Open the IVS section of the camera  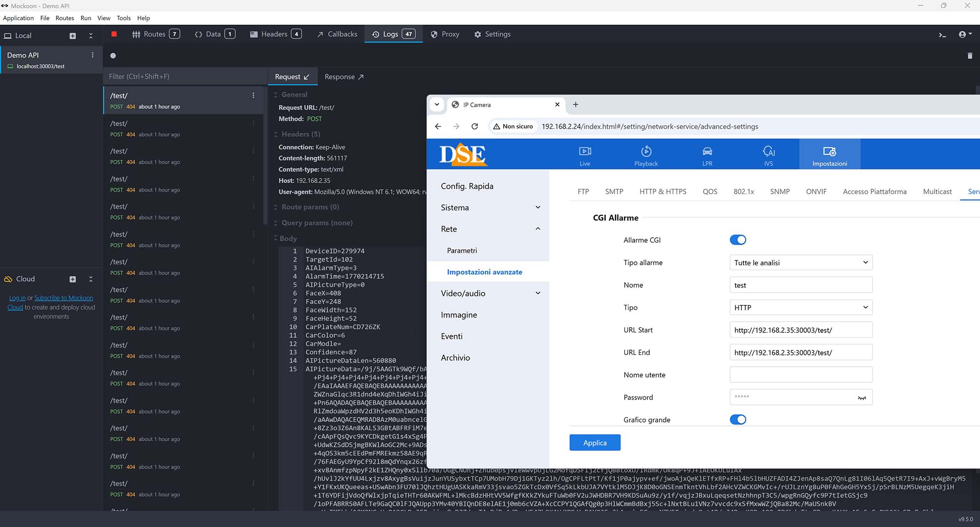tap(768, 156)
